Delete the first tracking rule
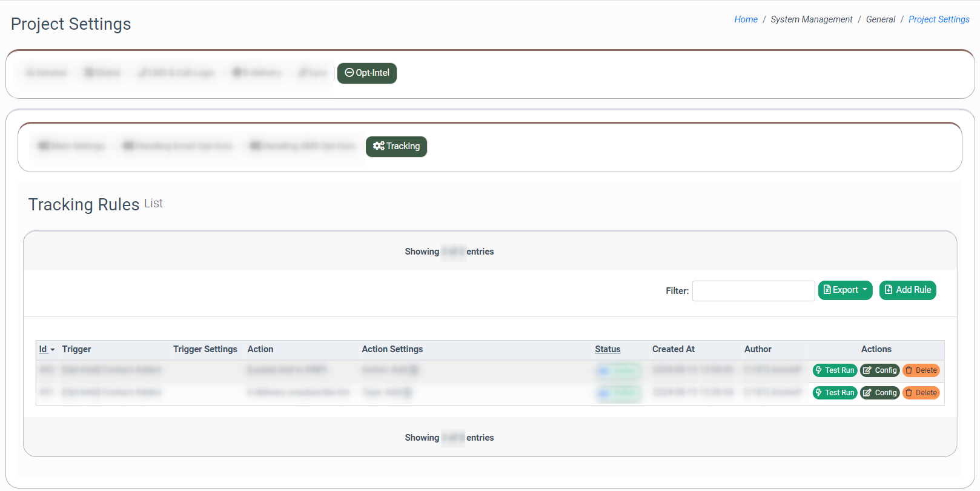Viewport: 980px width, 491px height. tap(921, 370)
